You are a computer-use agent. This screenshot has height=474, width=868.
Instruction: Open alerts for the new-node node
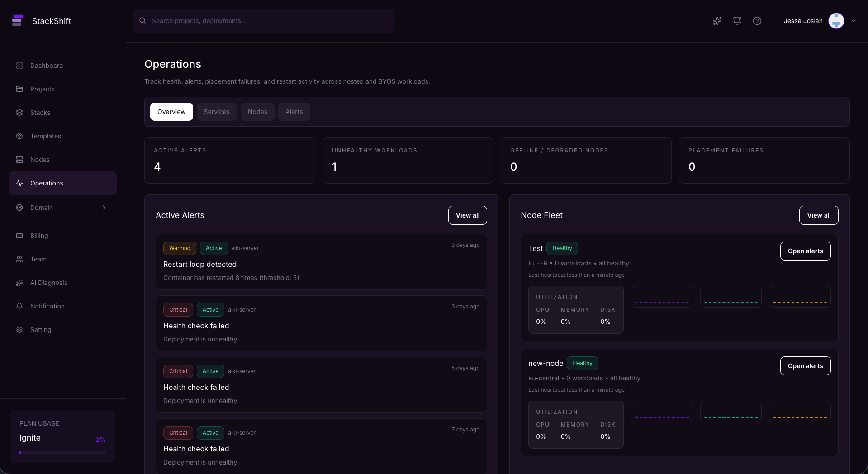click(x=805, y=366)
